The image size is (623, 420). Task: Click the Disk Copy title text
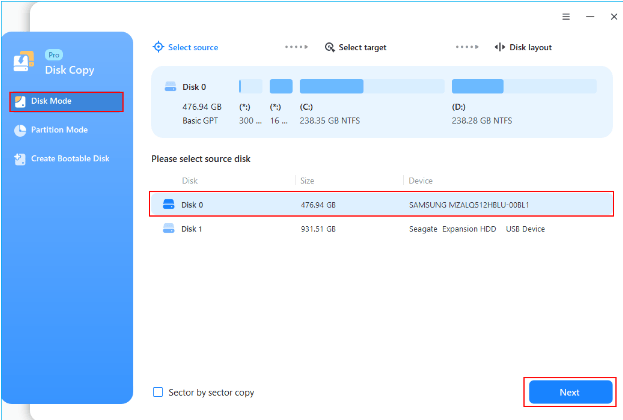click(x=70, y=70)
